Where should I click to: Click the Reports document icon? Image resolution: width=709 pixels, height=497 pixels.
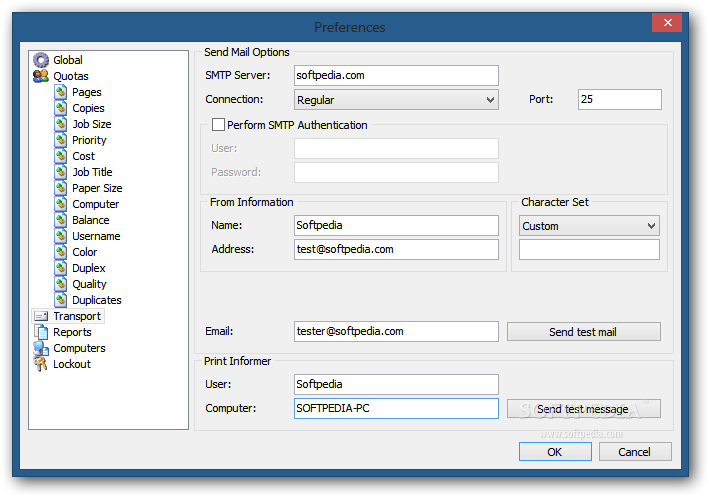click(x=41, y=332)
